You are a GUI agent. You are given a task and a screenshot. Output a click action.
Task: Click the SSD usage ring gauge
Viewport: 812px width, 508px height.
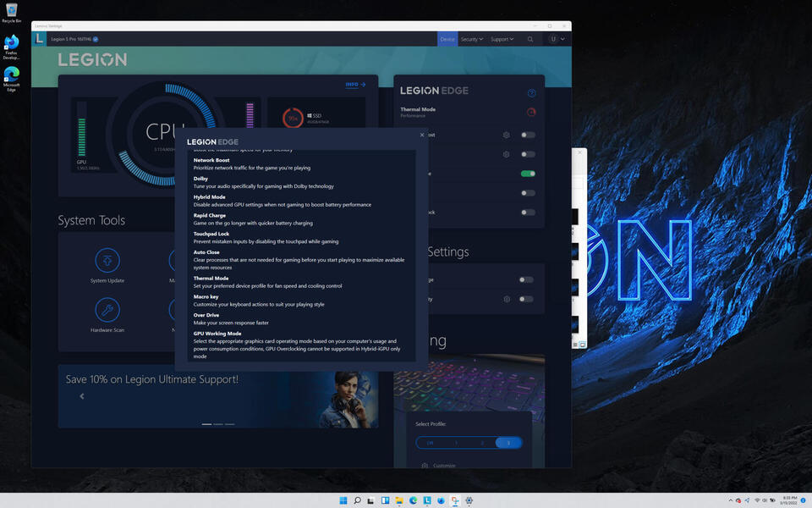[x=294, y=118]
